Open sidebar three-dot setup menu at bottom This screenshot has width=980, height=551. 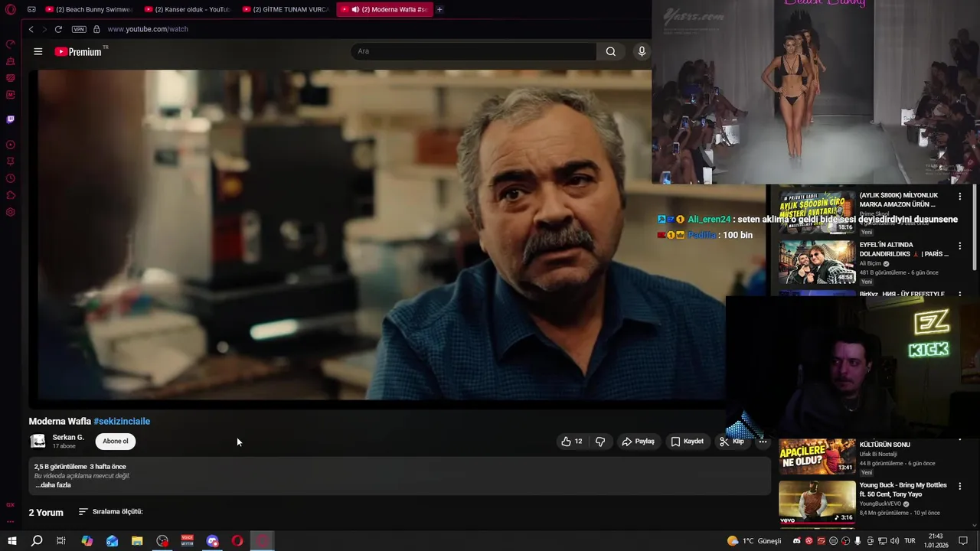point(10,521)
